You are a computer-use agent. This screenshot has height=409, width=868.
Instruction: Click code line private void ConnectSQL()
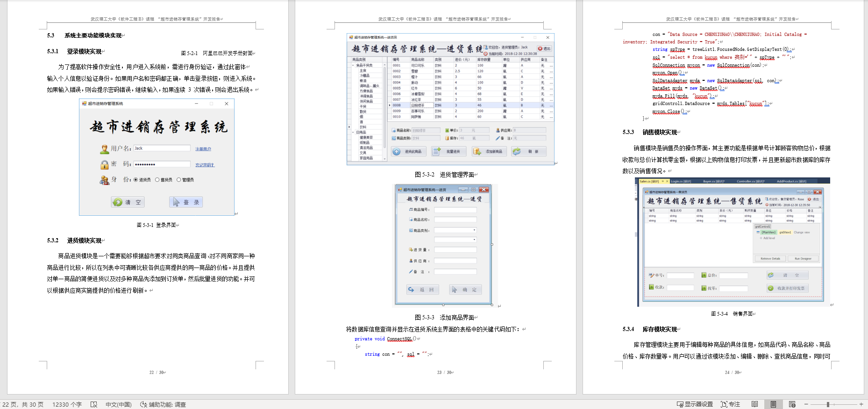point(385,339)
